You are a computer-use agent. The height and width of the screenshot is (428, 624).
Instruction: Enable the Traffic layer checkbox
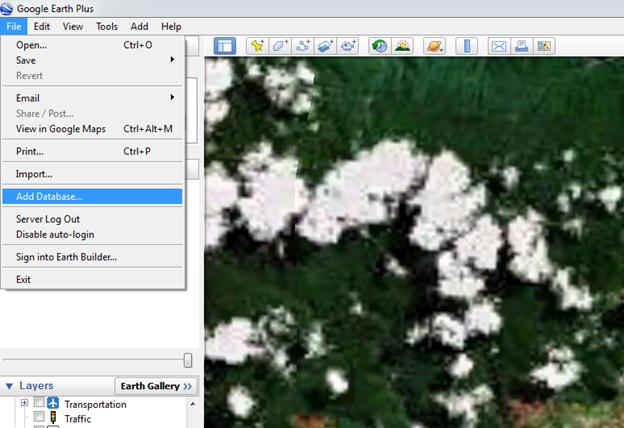coord(39,418)
